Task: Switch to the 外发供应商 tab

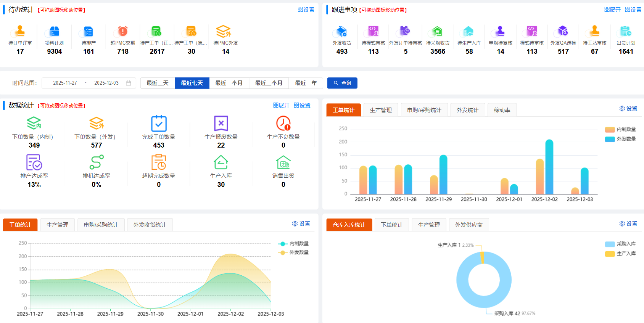Action: click(469, 225)
